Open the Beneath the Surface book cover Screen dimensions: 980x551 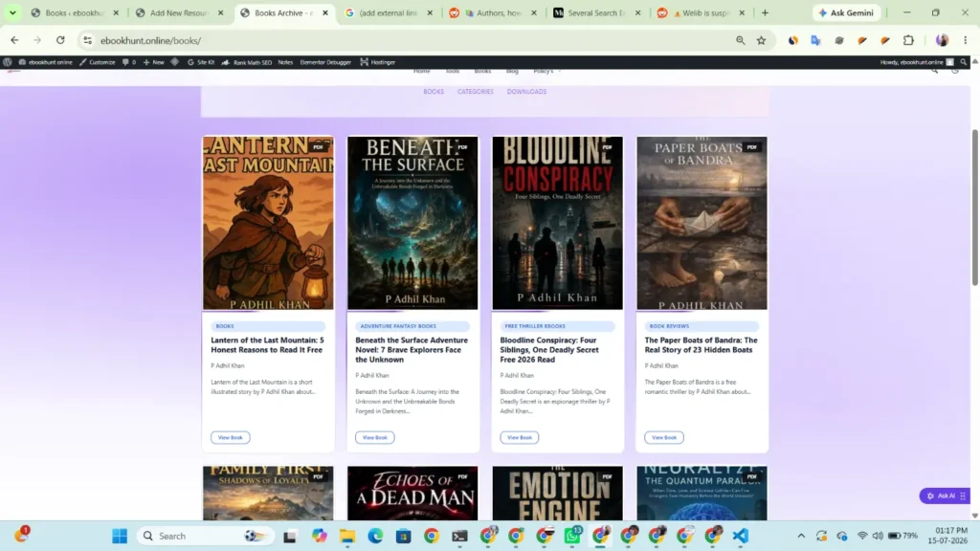click(x=412, y=223)
